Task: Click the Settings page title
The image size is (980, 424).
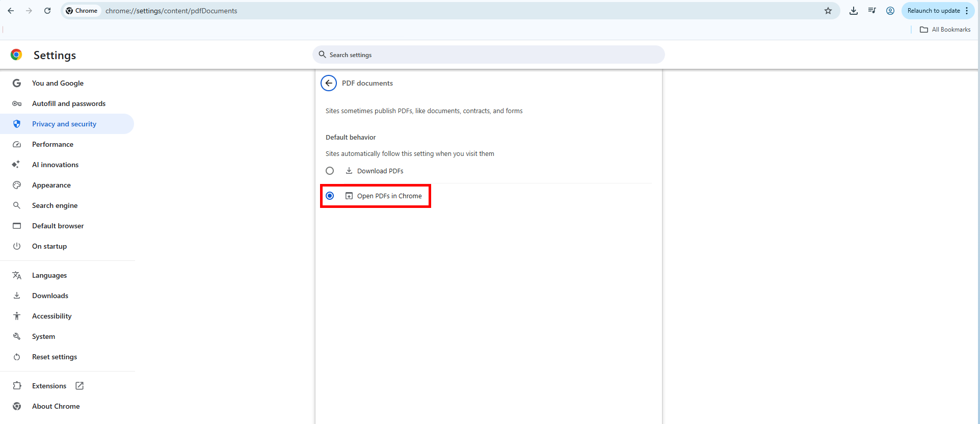Action: pos(55,55)
